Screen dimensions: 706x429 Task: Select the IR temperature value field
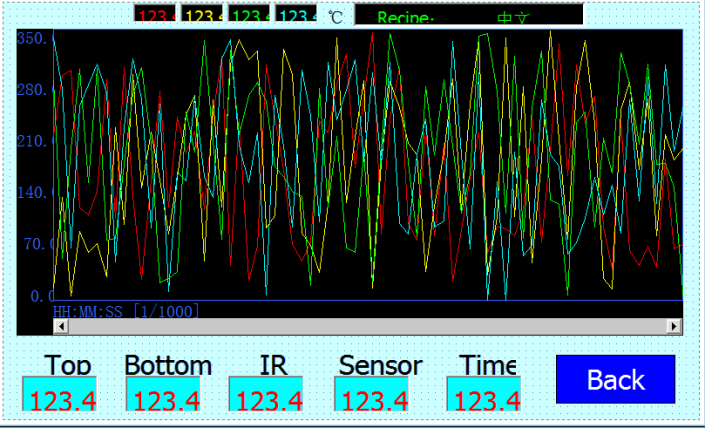[266, 396]
